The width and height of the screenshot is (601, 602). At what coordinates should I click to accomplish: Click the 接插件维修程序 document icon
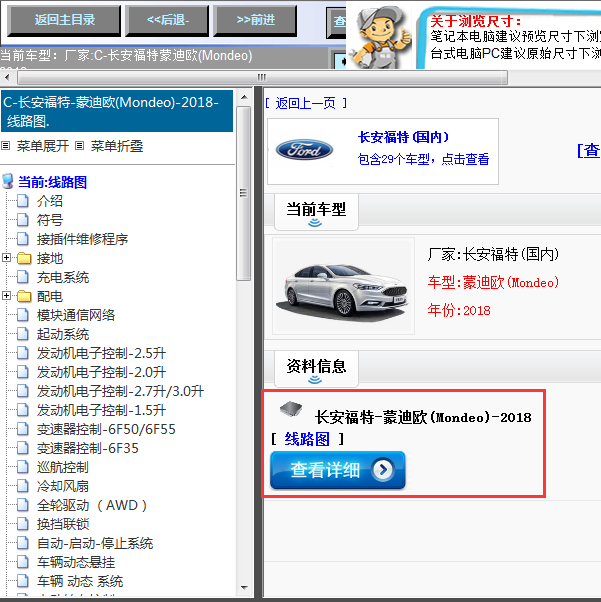point(23,239)
